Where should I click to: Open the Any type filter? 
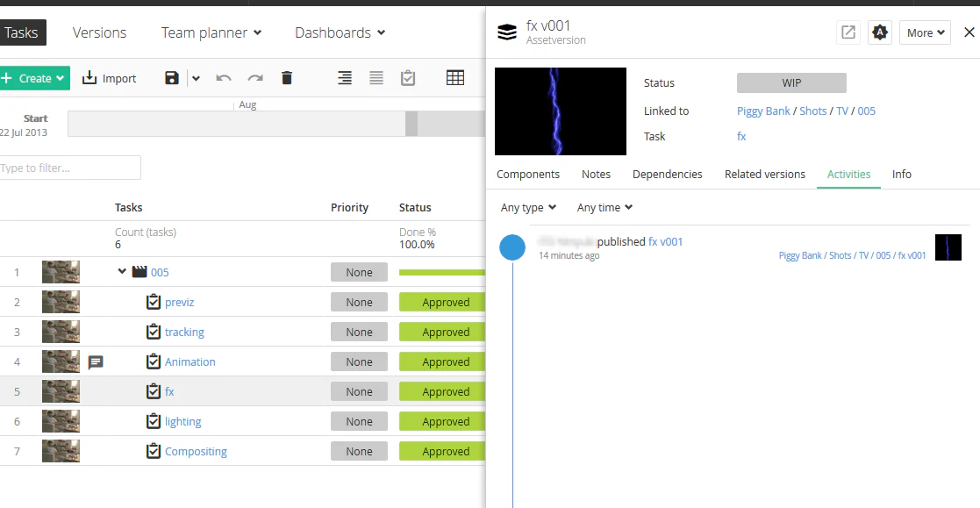pyautogui.click(x=528, y=207)
